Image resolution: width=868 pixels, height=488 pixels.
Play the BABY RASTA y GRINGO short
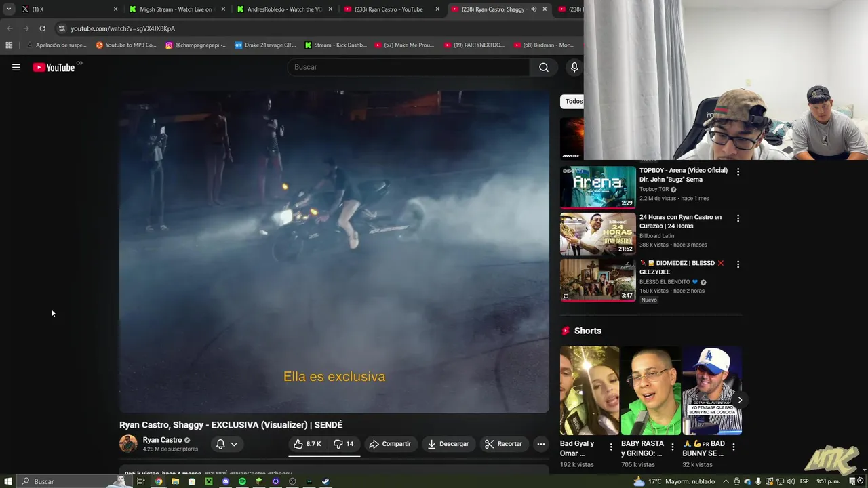651,390
